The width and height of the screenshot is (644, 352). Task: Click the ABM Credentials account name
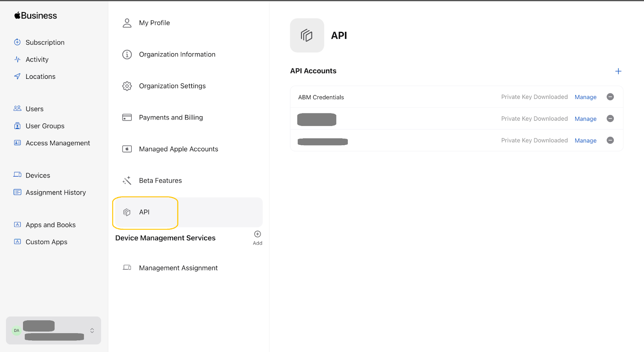tap(321, 97)
